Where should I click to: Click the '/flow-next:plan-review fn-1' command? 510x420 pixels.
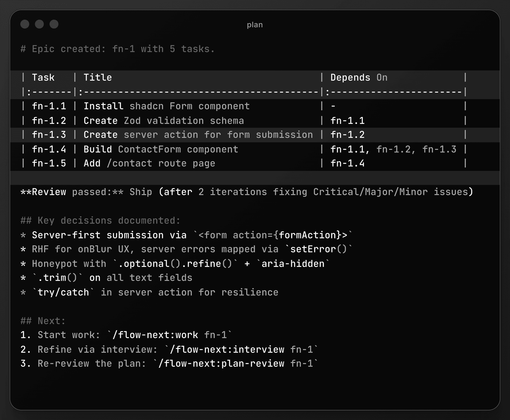click(x=235, y=363)
